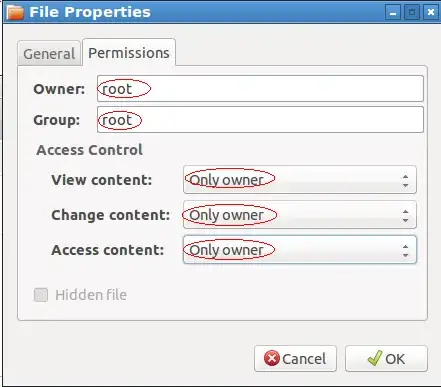Click into the Owner text field
This screenshot has height=387, width=441.
point(260,89)
